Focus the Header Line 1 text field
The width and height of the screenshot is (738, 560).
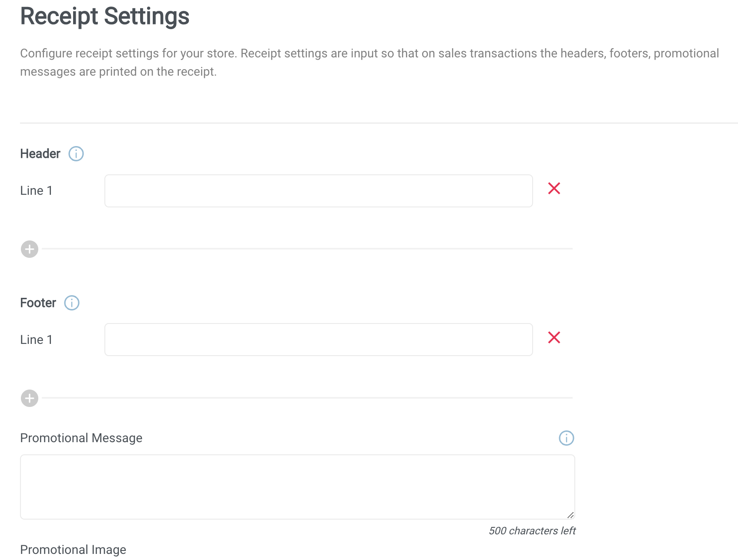coord(319,191)
